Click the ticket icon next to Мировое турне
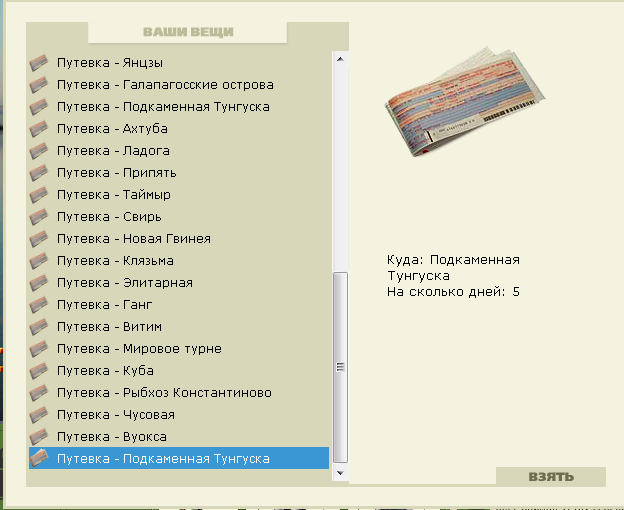The image size is (624, 510). (39, 348)
